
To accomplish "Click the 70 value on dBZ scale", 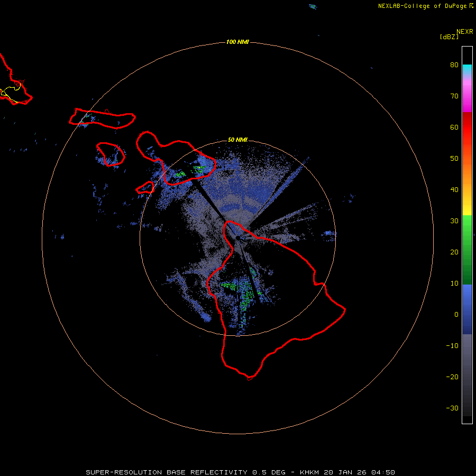I will pyautogui.click(x=454, y=96).
